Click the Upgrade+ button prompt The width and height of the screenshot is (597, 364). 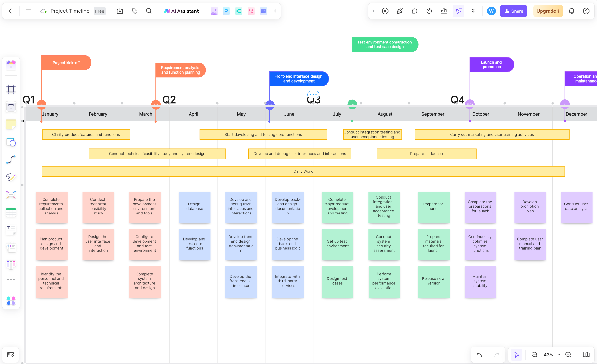[548, 11]
